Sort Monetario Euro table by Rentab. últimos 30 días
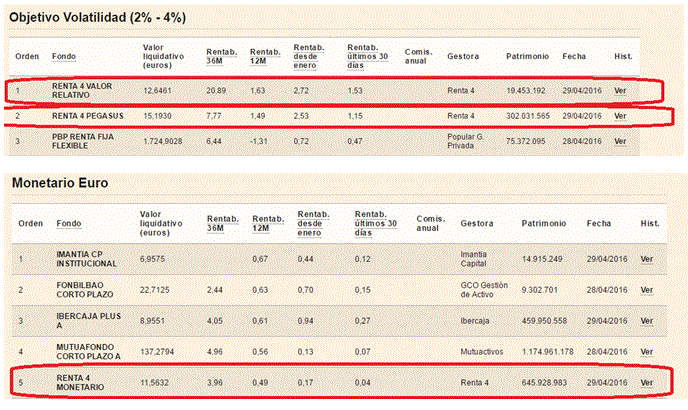 [376, 223]
